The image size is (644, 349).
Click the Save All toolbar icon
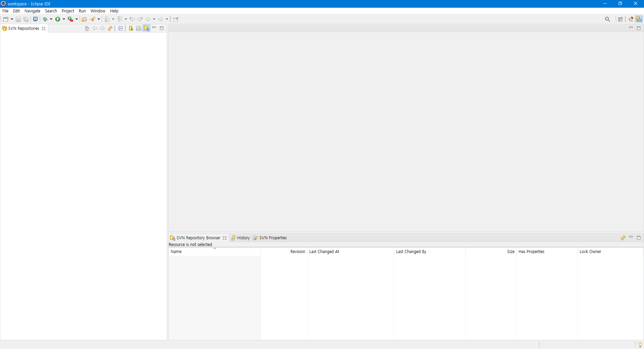tap(26, 19)
